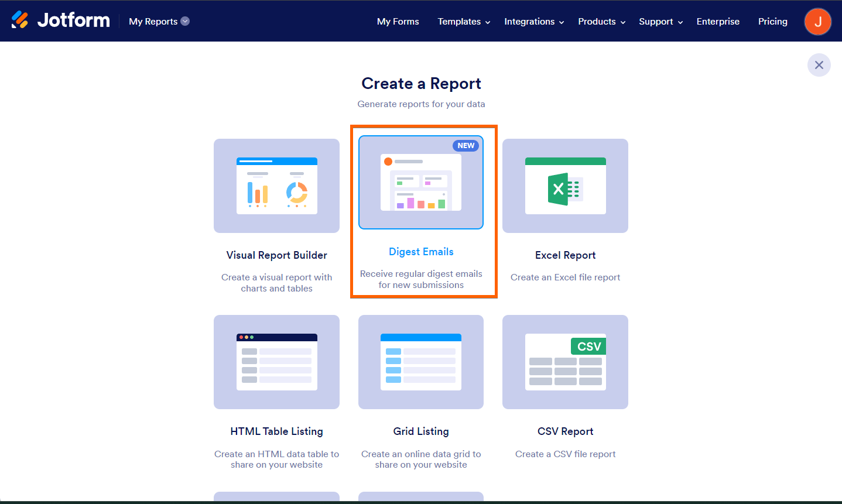Select the Visual Report Builder thumbnail
Screen dimensions: 842x504
(x=276, y=186)
